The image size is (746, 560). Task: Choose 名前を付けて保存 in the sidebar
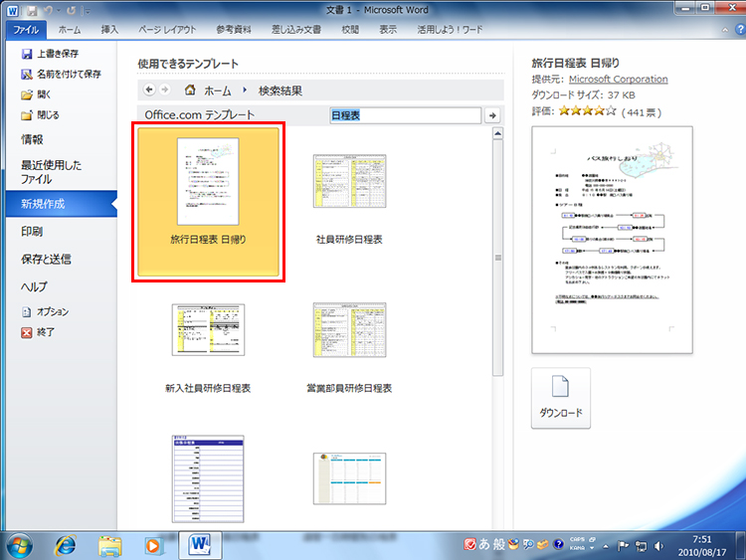[61, 74]
